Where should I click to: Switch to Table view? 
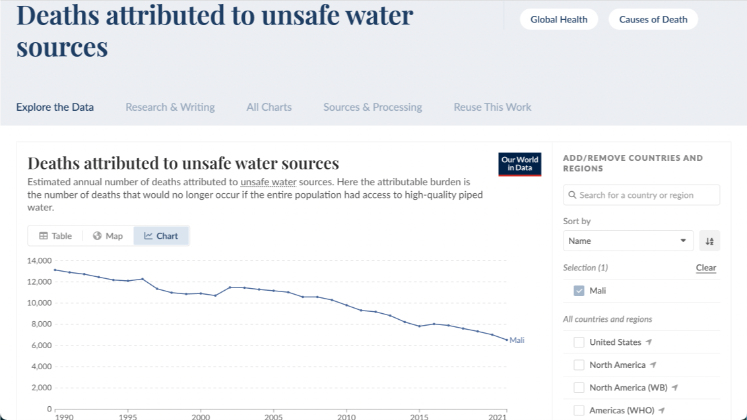(x=56, y=236)
